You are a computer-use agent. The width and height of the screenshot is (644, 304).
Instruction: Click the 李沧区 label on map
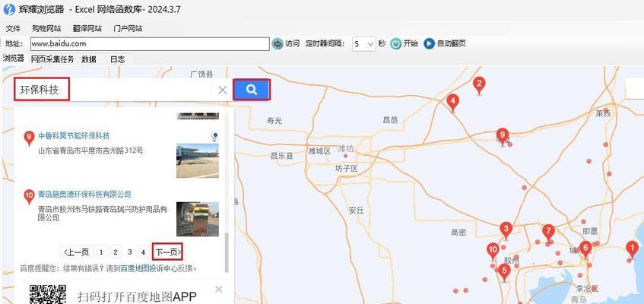(x=587, y=288)
